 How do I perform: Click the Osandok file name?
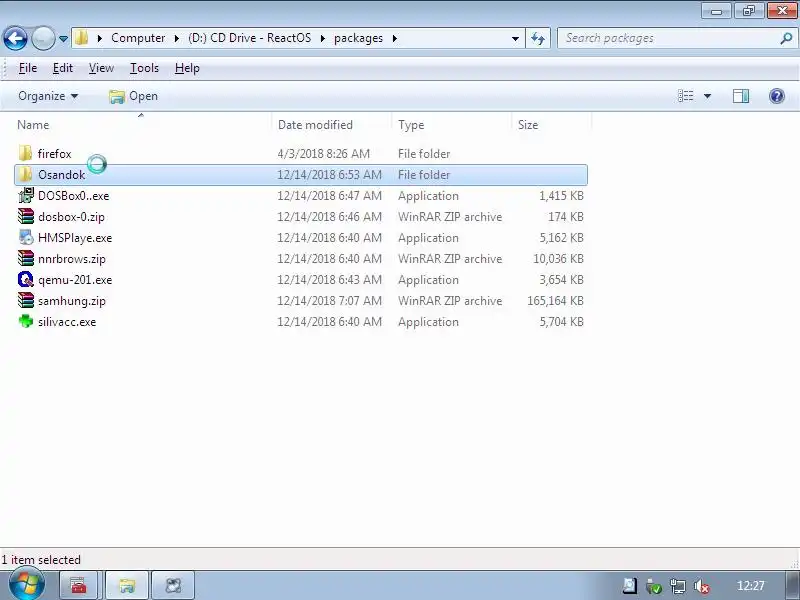tap(62, 174)
